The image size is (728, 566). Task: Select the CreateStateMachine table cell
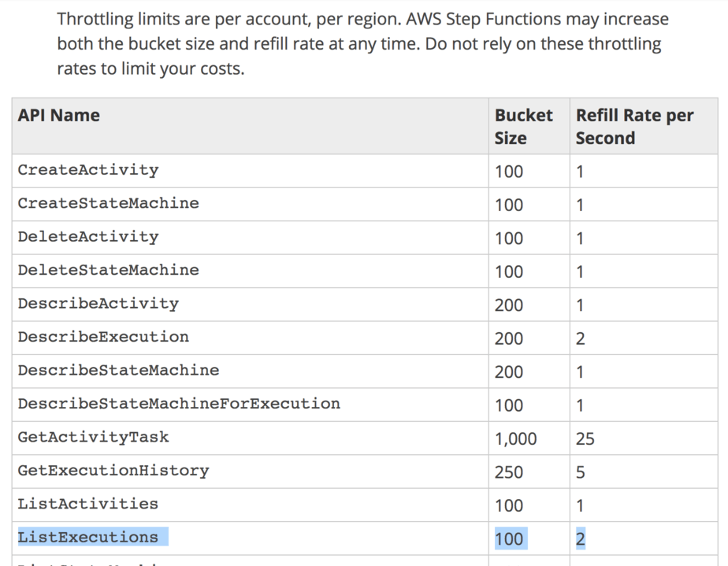point(108,203)
